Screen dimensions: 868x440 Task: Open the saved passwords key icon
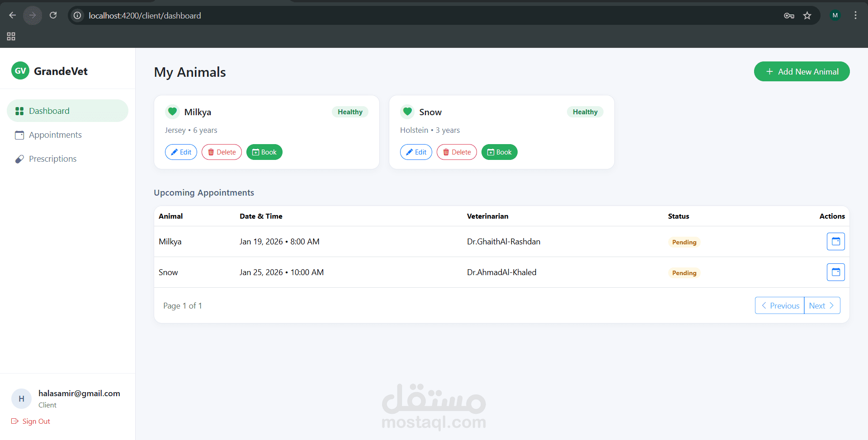click(x=789, y=15)
